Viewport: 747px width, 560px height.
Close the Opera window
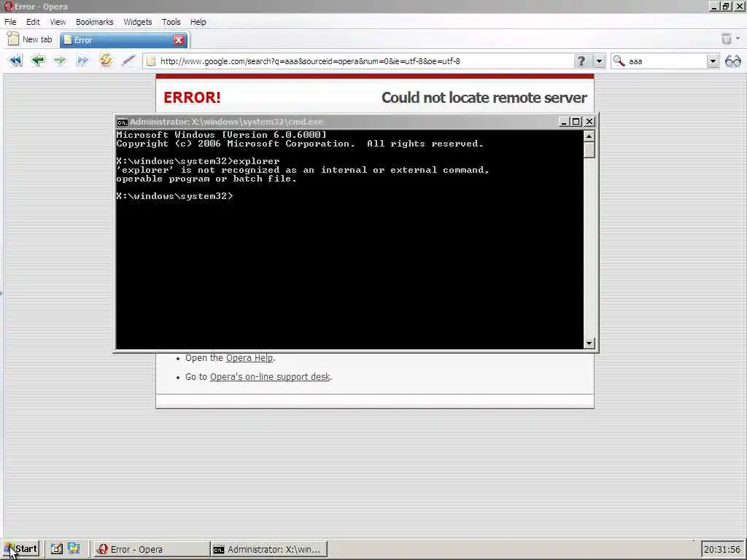[x=740, y=7]
